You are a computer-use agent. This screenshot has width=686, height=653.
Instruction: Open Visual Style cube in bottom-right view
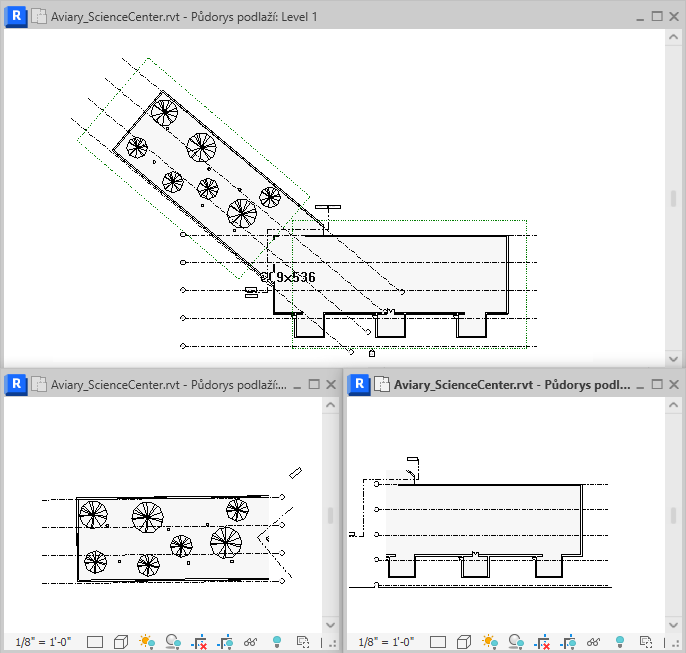tap(464, 642)
